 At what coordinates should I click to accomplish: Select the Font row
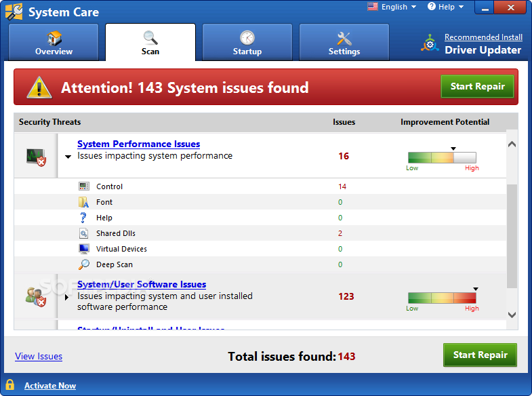click(x=260, y=202)
